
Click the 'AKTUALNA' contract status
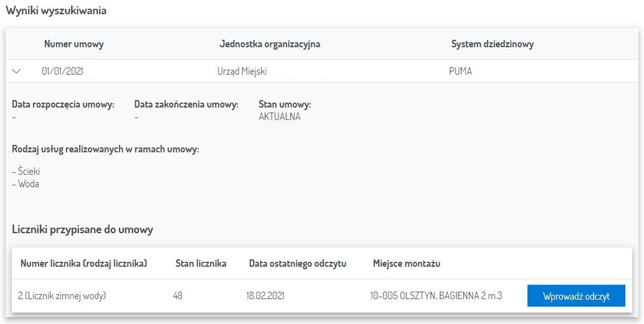pos(279,117)
